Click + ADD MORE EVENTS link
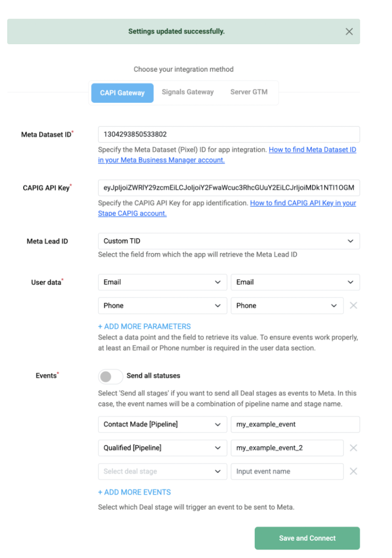Image resolution: width=392 pixels, height=558 pixels. (x=135, y=492)
